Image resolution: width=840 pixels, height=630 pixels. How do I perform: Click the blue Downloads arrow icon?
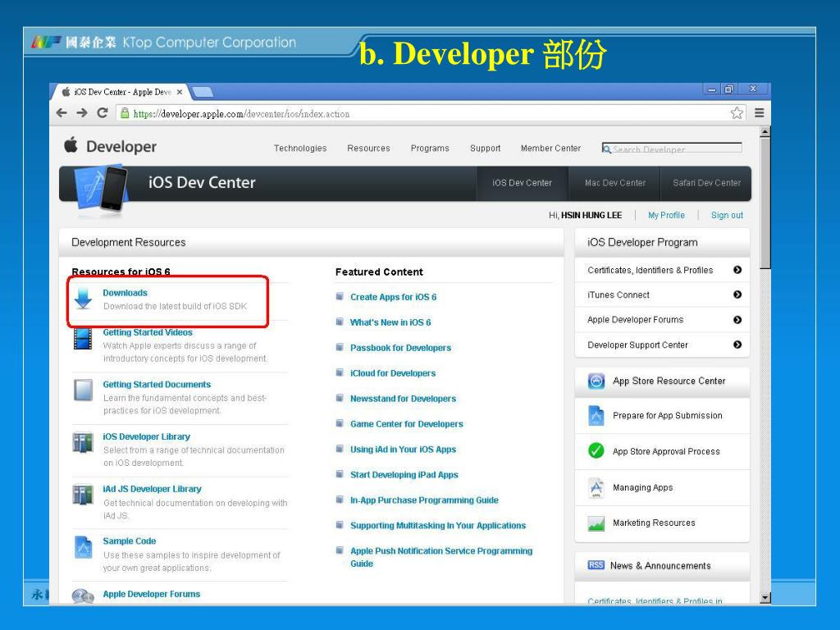(83, 298)
